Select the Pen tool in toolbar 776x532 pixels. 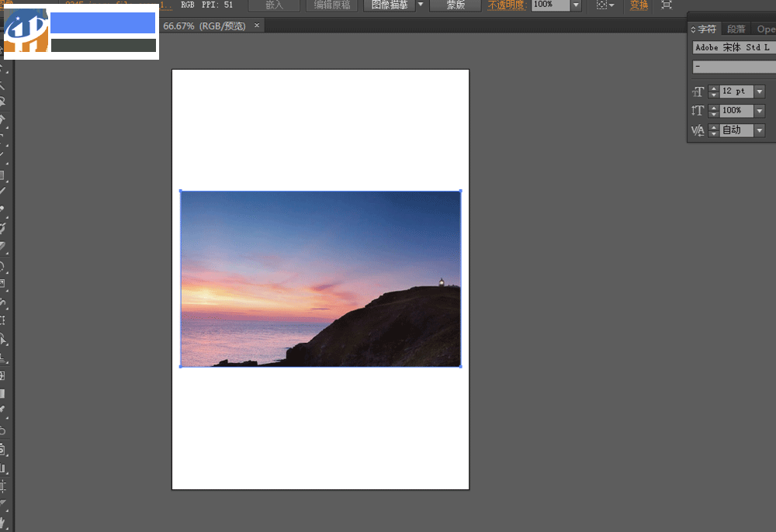point(2,120)
